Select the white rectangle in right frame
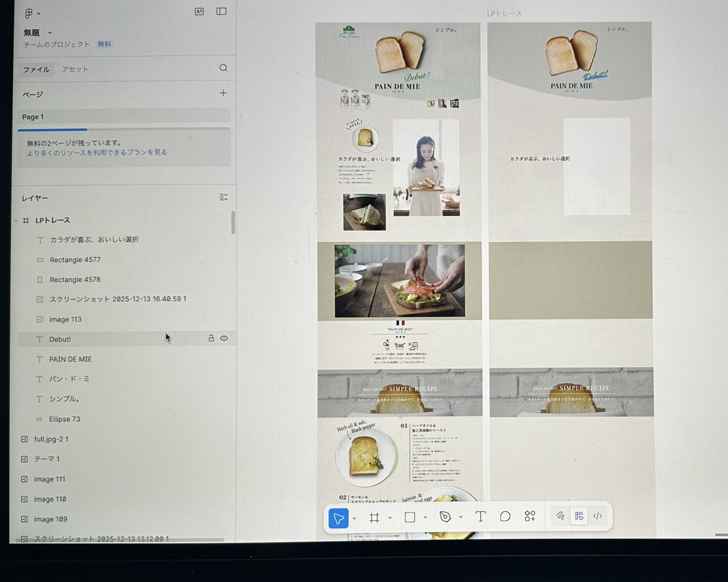This screenshot has width=728, height=582. click(597, 167)
